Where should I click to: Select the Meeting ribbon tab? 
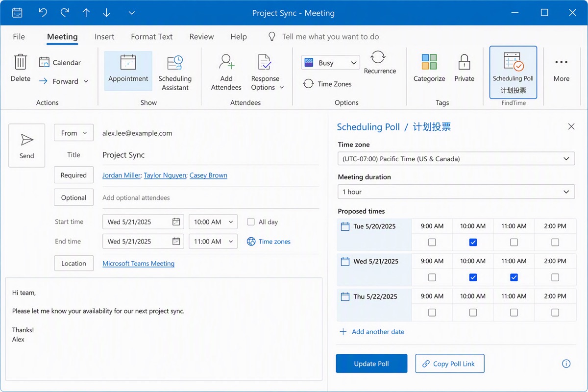(x=62, y=37)
